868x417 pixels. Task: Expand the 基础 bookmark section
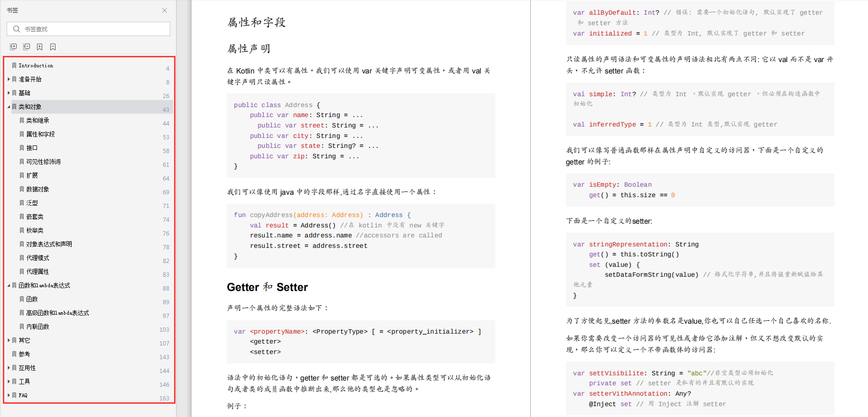pos(9,93)
